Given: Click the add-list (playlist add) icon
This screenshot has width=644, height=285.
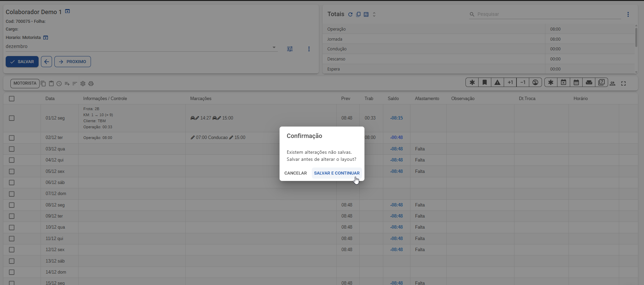Looking at the screenshot, I should [67, 84].
